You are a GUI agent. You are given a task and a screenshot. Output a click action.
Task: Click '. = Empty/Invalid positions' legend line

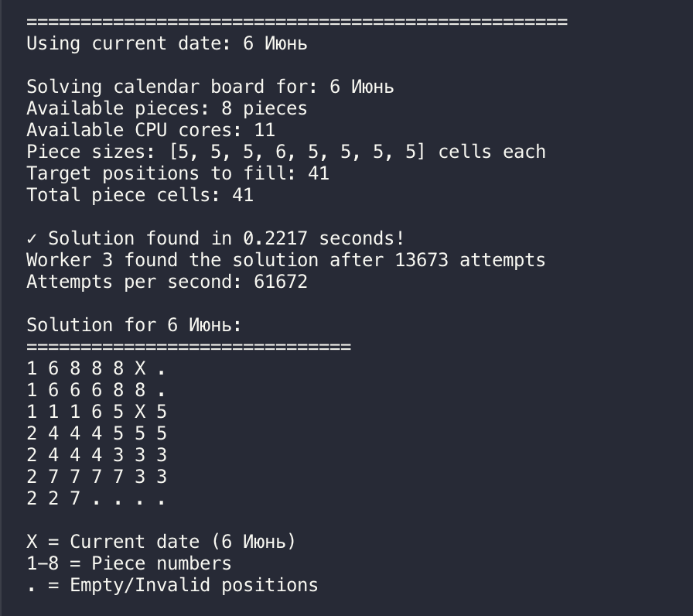click(172, 586)
